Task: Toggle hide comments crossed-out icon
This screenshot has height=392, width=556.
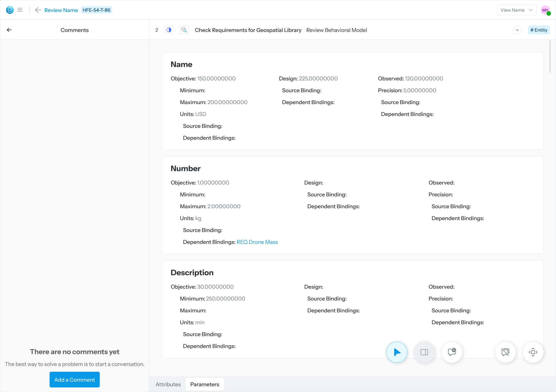Action: coord(505,352)
